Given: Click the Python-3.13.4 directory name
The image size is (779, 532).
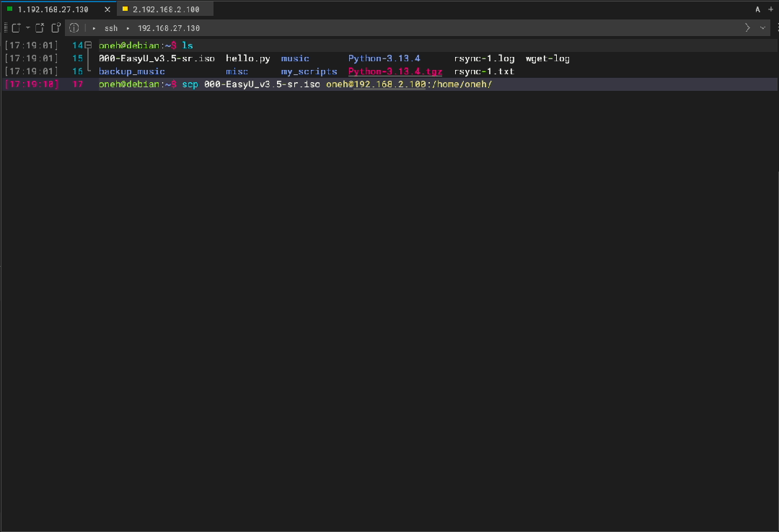Looking at the screenshot, I should tap(384, 58).
